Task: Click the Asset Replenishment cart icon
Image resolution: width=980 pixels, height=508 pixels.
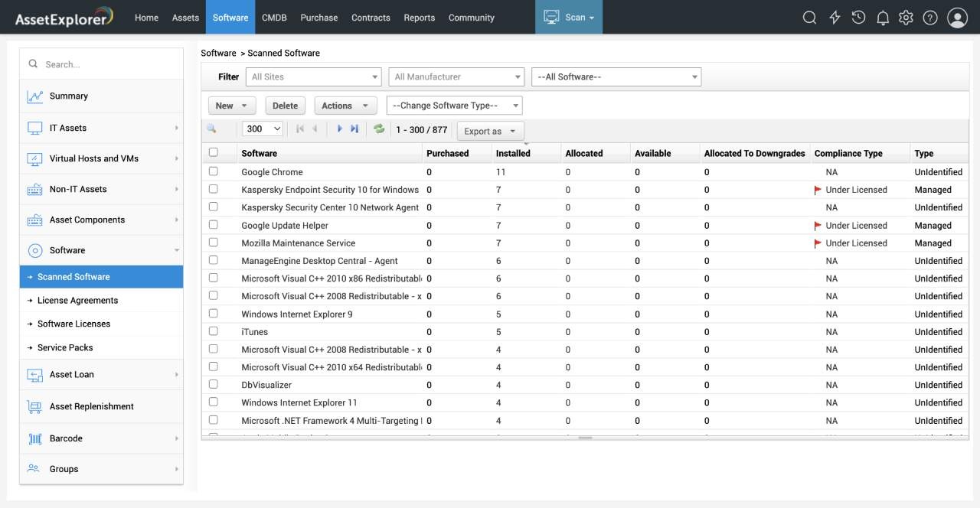Action: (x=35, y=406)
